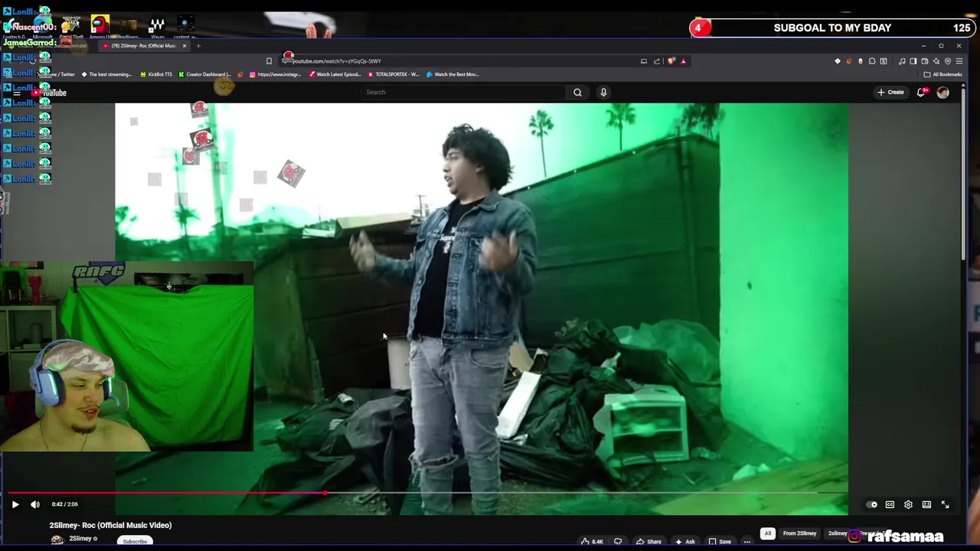Click the 2Slimey channel name
The image size is (980, 551).
[80, 539]
